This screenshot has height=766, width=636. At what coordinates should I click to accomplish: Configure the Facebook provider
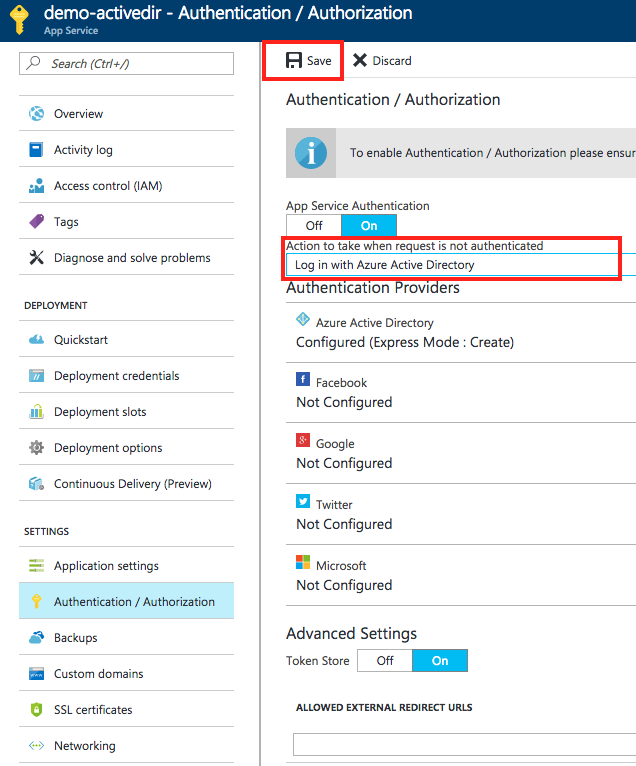461,392
